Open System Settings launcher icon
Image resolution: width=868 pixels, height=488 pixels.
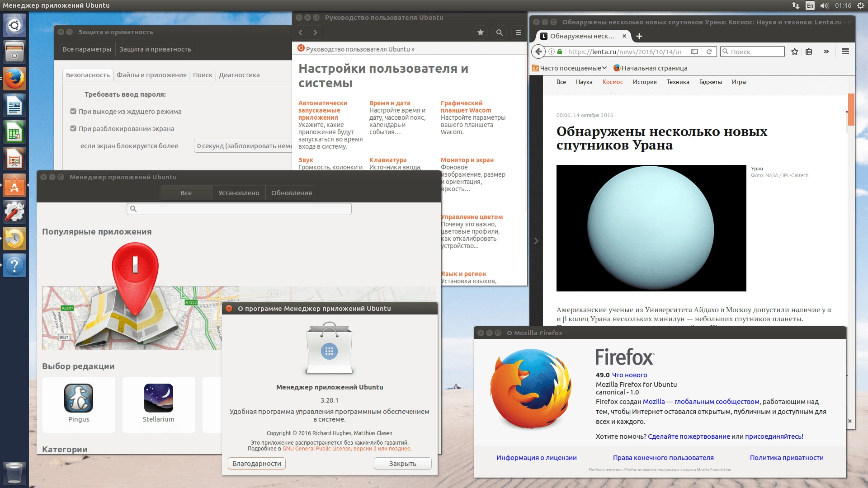14,212
